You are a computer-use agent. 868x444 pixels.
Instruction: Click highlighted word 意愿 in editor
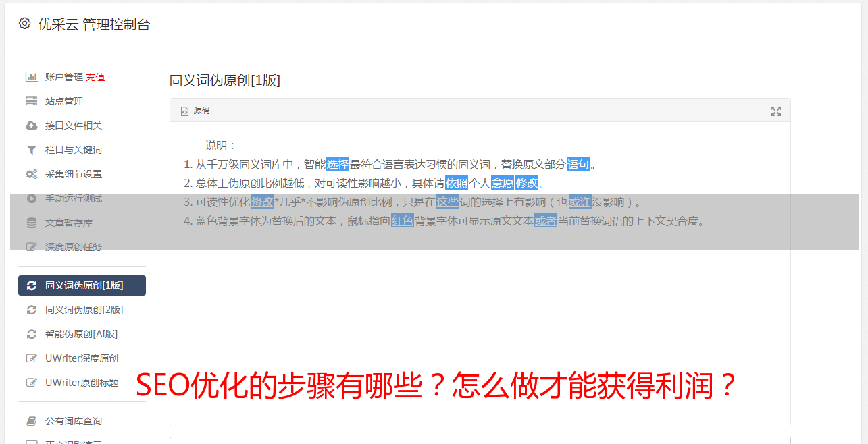pyautogui.click(x=503, y=183)
